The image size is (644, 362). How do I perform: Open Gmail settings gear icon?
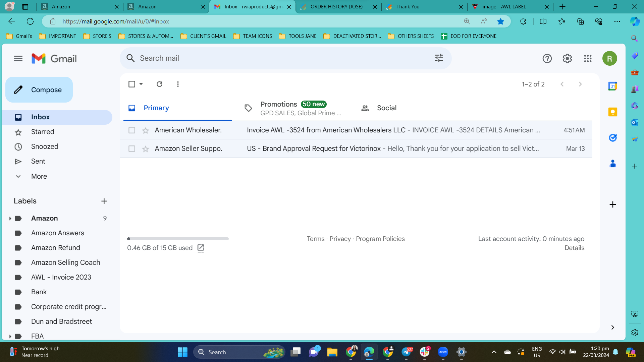pyautogui.click(x=567, y=59)
